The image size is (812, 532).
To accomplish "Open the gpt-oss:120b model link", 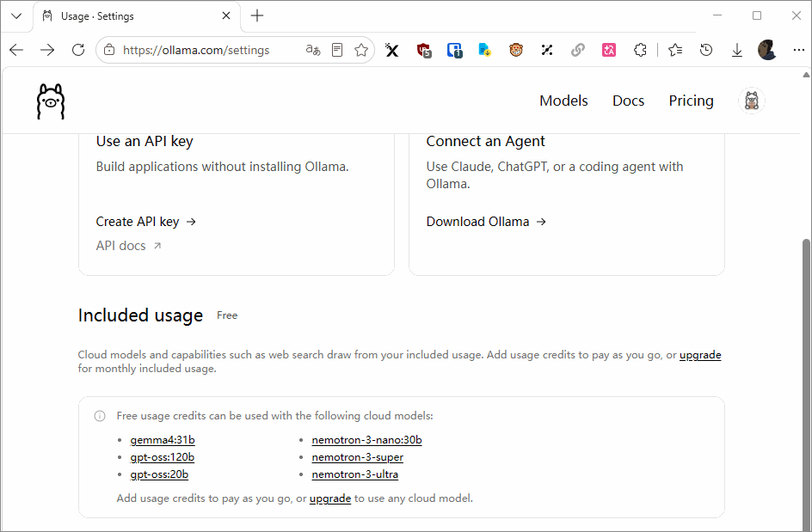I will tap(162, 457).
